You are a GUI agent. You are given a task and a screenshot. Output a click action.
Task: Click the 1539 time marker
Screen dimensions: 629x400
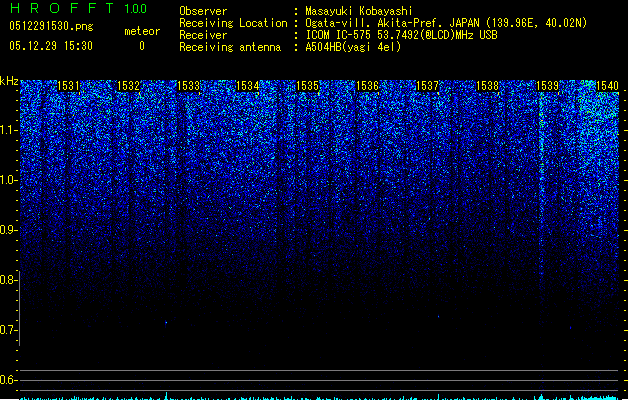547,86
